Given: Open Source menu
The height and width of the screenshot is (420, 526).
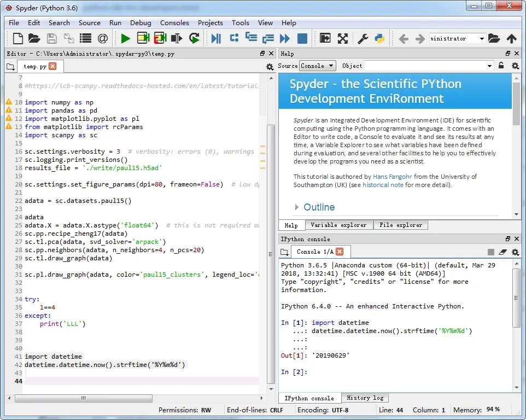Looking at the screenshot, I should pos(90,23).
